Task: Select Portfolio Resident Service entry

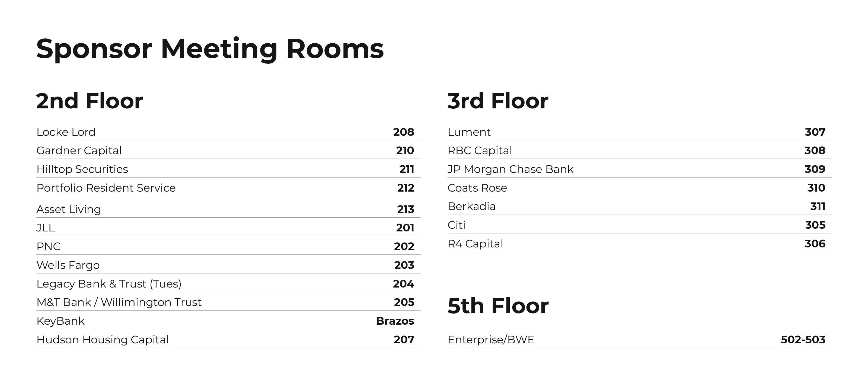Action: pyautogui.click(x=106, y=188)
